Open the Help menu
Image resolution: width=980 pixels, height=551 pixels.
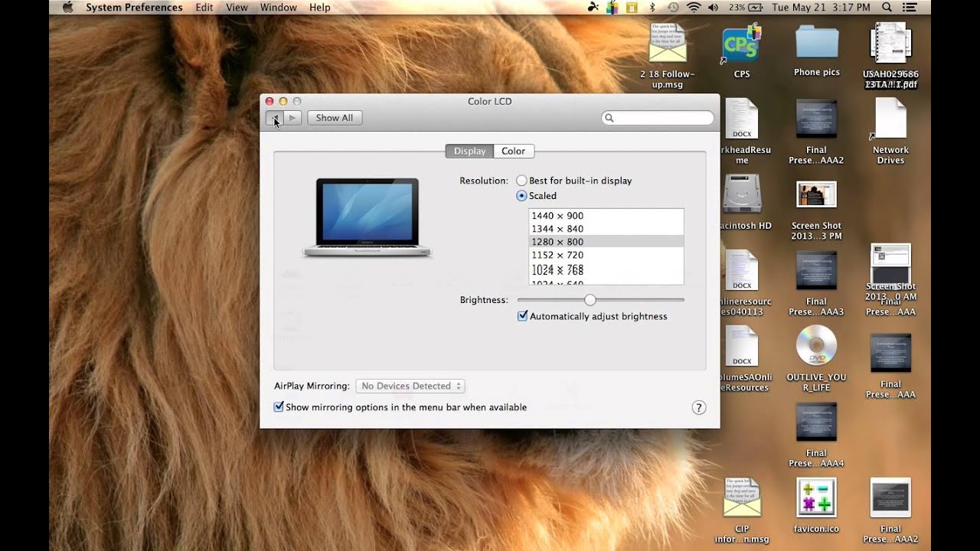pyautogui.click(x=320, y=8)
